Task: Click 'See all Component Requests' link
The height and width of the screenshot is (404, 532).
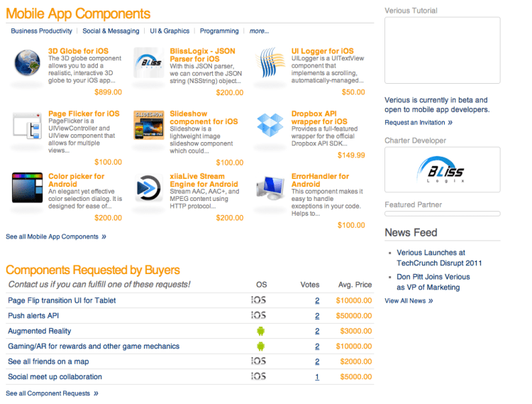Action: point(52,393)
